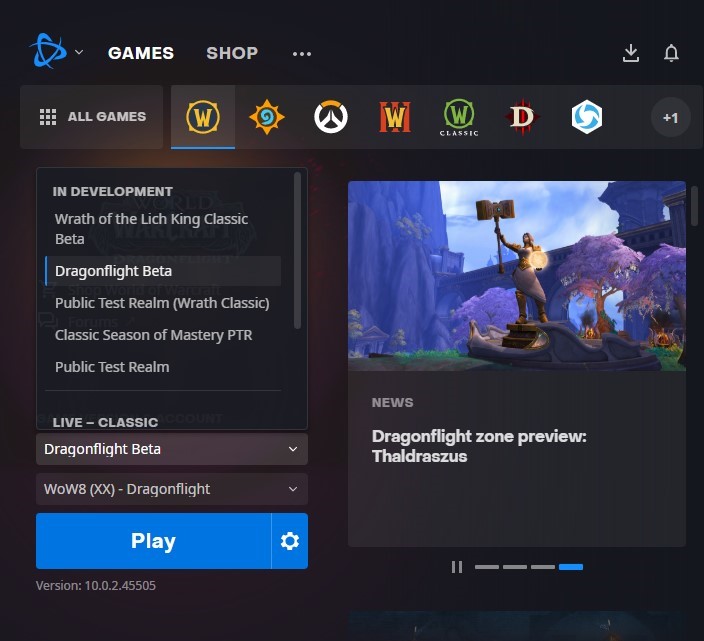Image resolution: width=704 pixels, height=641 pixels.
Task: Open the Warcraft III game icon
Action: click(395, 117)
